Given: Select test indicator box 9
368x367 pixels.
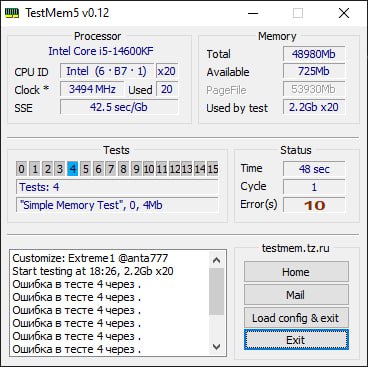Looking at the screenshot, I should [136, 169].
